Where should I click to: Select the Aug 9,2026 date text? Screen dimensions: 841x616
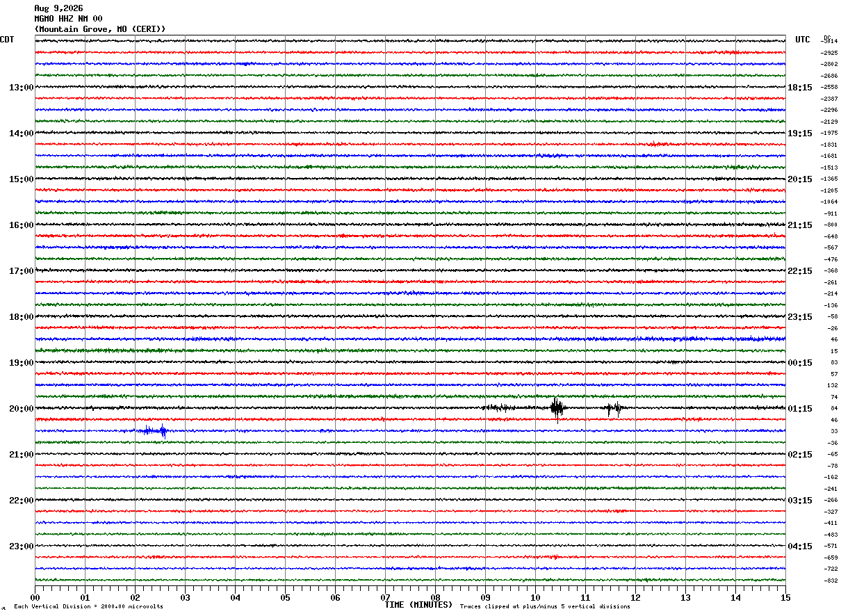point(58,8)
